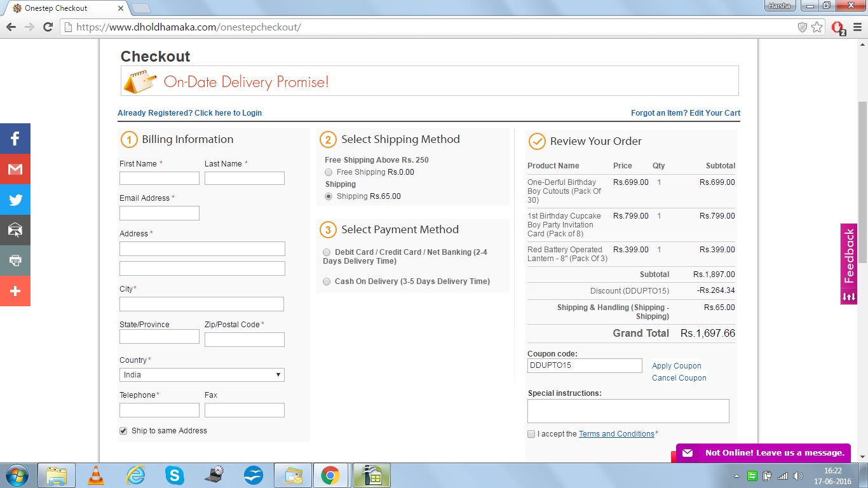
Task: Click Not Online leave a message button
Action: coord(763,453)
